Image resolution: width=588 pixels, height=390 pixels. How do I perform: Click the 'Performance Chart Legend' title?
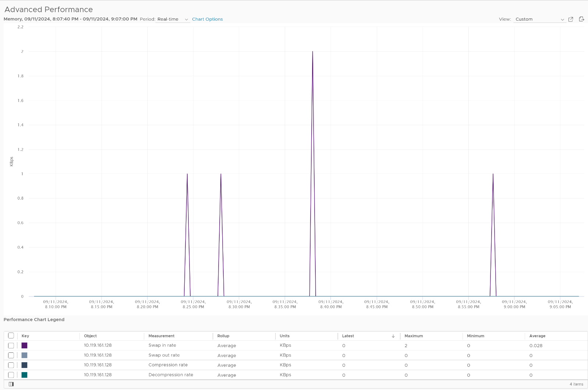point(34,320)
